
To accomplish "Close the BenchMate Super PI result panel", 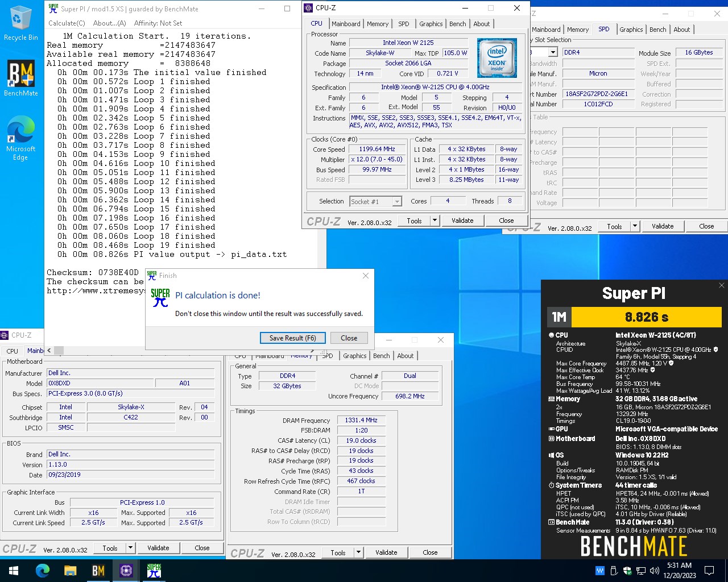I will pyautogui.click(x=721, y=285).
